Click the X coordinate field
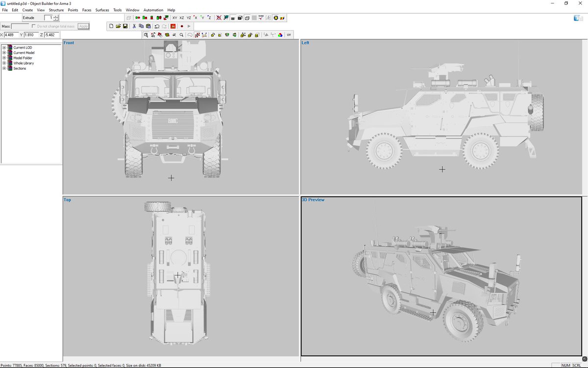 pyautogui.click(x=12, y=35)
